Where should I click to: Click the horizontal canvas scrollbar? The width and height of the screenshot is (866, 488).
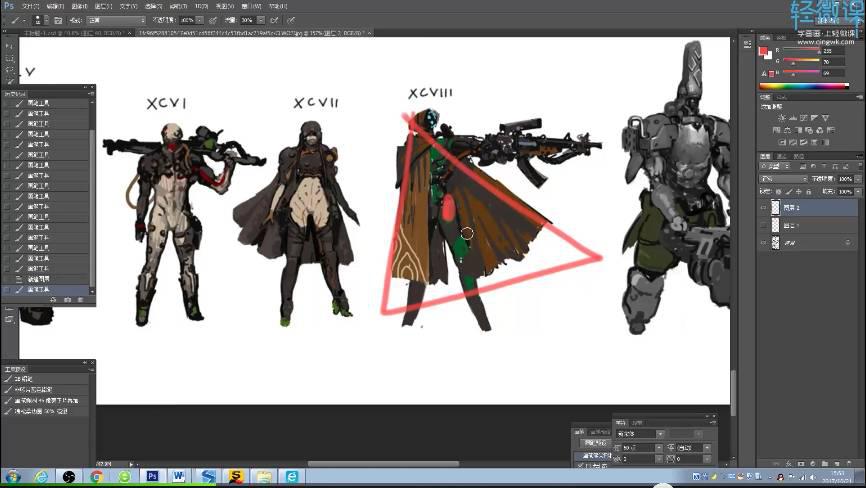383,464
